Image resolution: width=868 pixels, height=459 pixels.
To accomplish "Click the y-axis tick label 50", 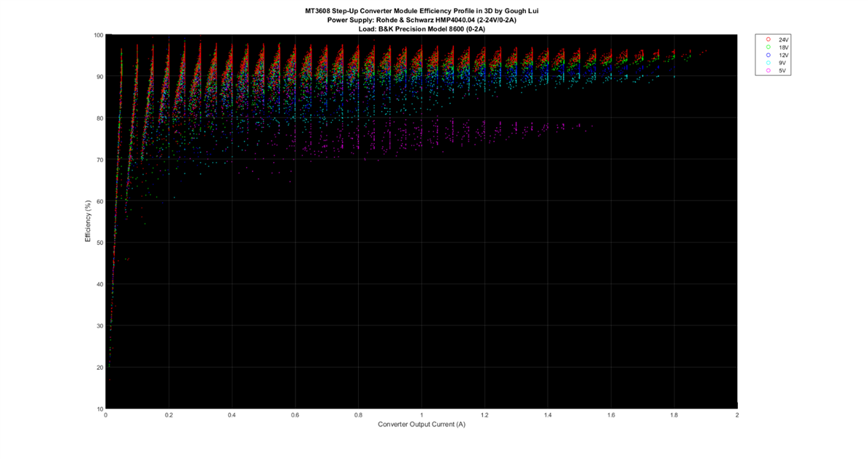I will click(100, 243).
